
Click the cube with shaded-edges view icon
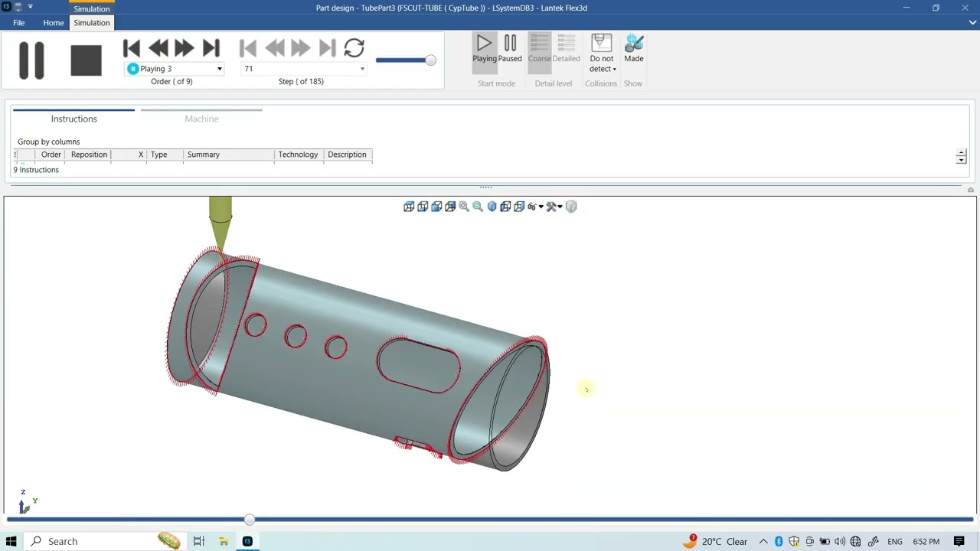pyautogui.click(x=505, y=207)
